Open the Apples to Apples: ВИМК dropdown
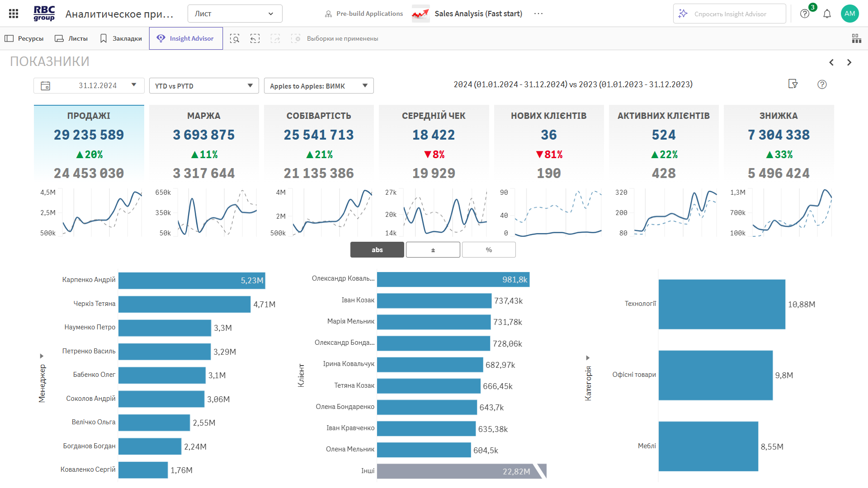 coord(318,86)
